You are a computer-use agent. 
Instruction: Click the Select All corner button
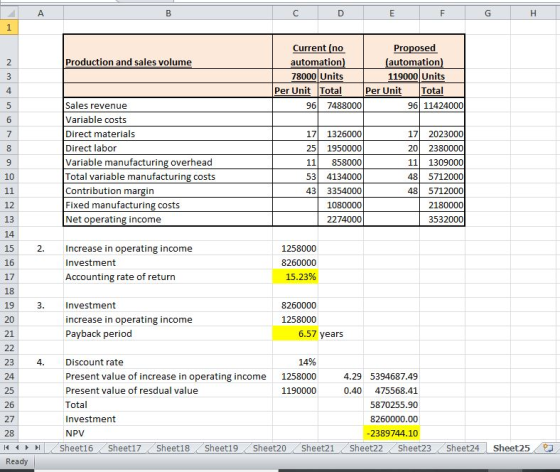coord(9,13)
